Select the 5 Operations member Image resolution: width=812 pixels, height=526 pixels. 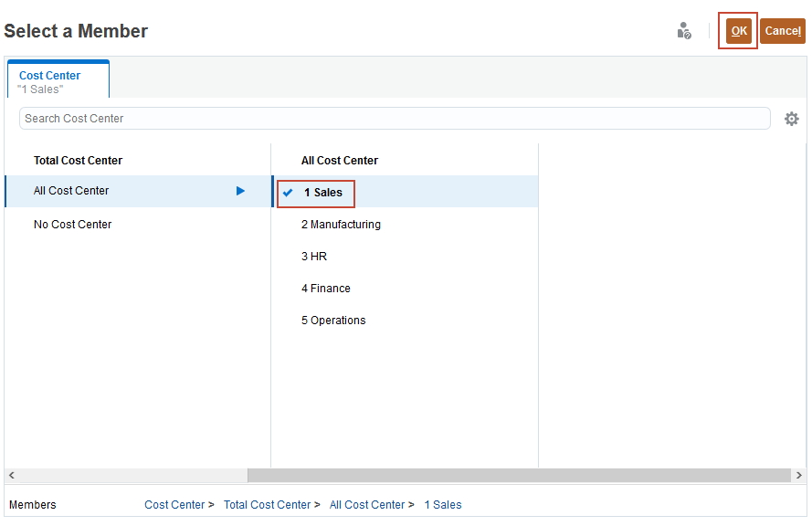(333, 320)
